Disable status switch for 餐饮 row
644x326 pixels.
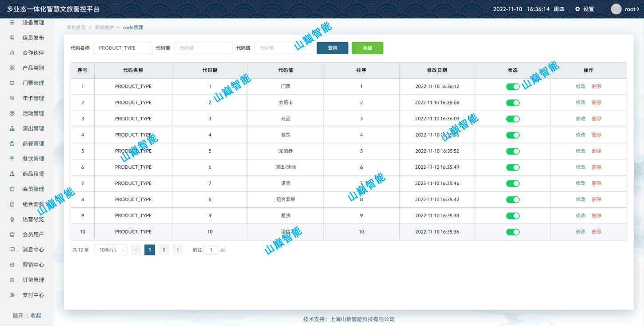[x=512, y=135]
